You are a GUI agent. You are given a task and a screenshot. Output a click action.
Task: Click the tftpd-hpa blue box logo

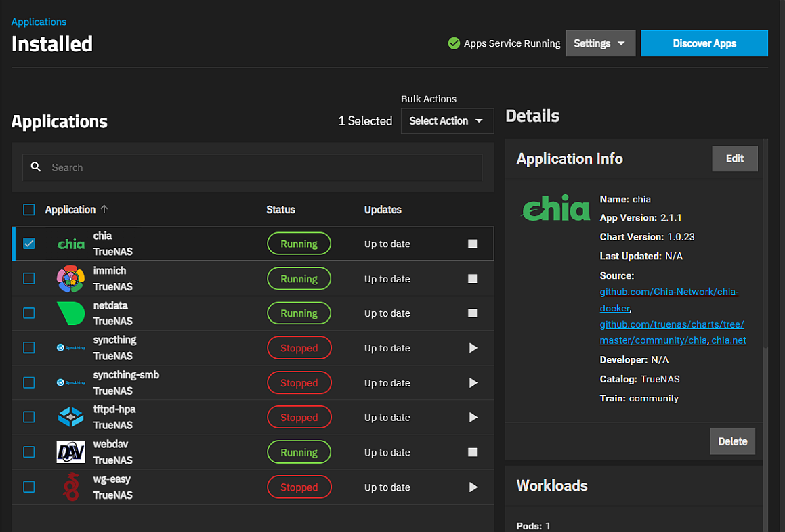tap(70, 417)
